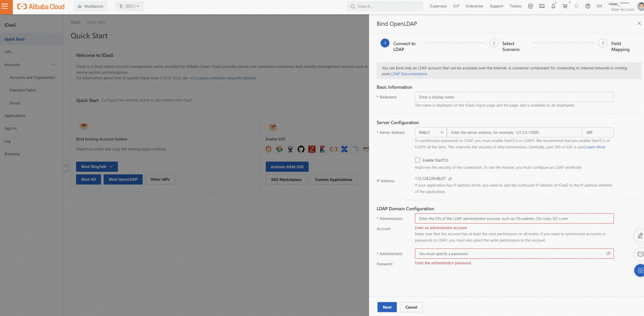Open the shopping cart icon
The height and width of the screenshot is (316, 644).
(565, 6)
